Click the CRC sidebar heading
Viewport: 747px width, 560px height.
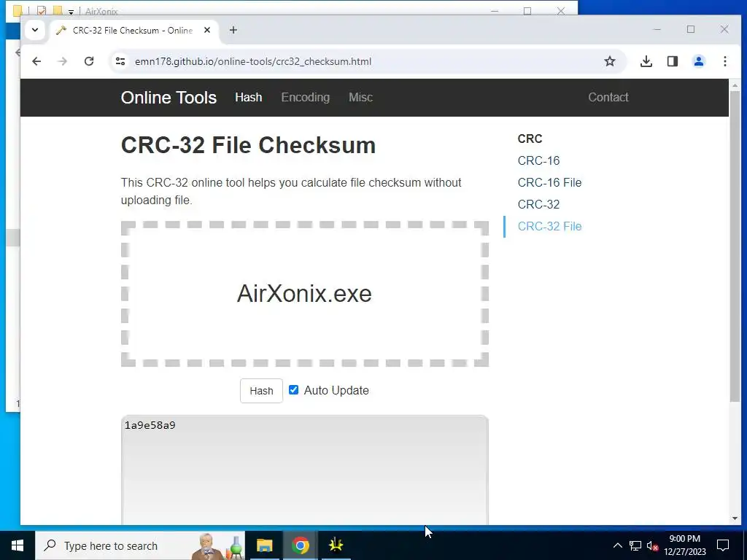530,139
